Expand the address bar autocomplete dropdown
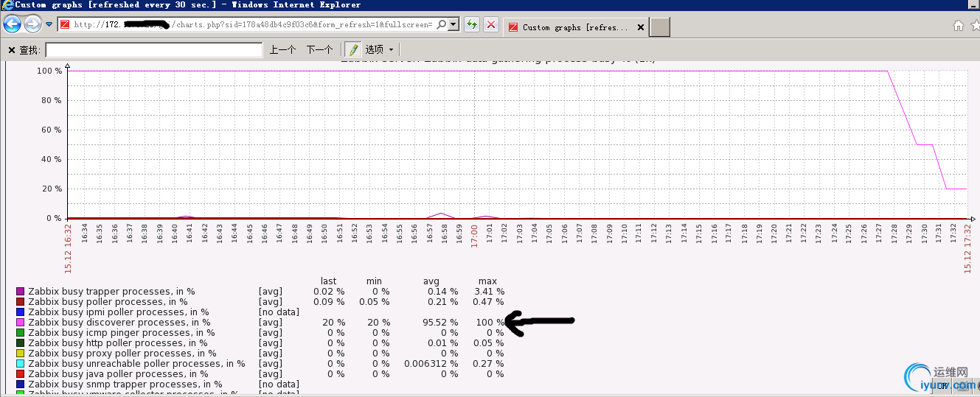Screen dimensions: 980x397 coord(453,24)
